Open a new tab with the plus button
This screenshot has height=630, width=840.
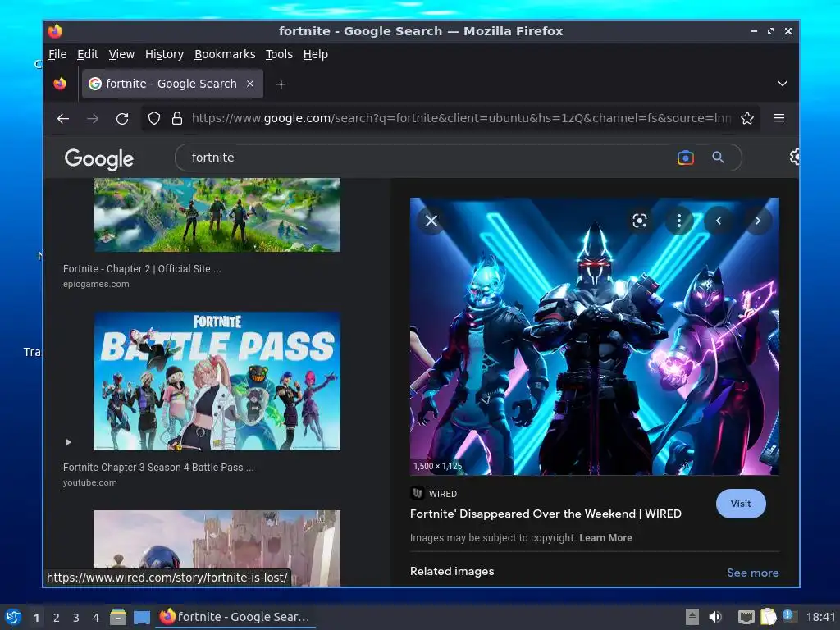[x=281, y=84]
